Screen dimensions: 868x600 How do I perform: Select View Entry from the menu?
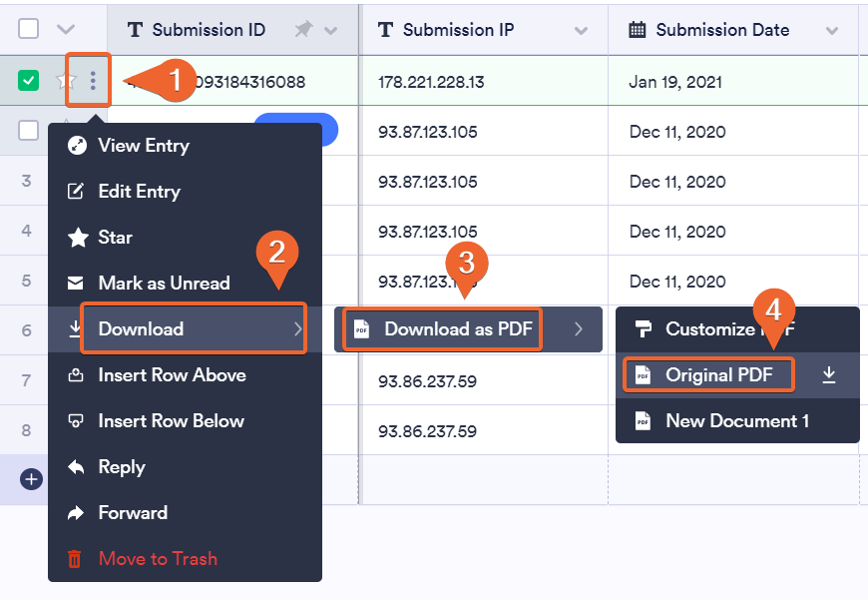coord(145,145)
